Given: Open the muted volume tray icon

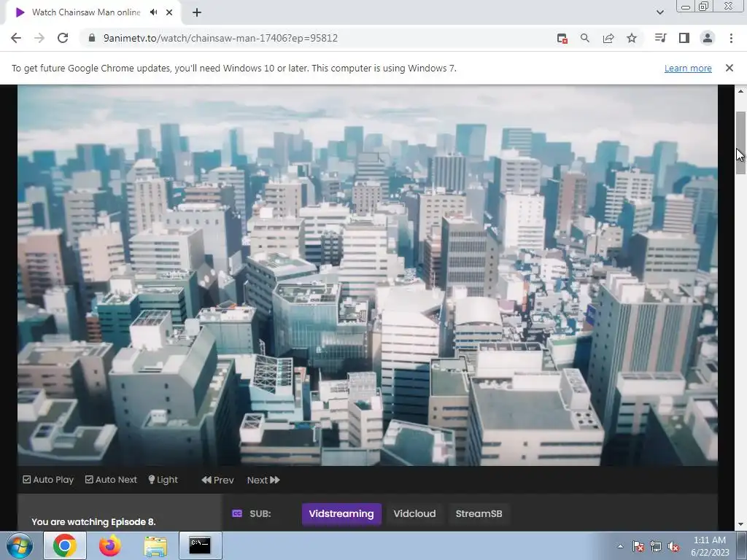Looking at the screenshot, I should coord(673,546).
